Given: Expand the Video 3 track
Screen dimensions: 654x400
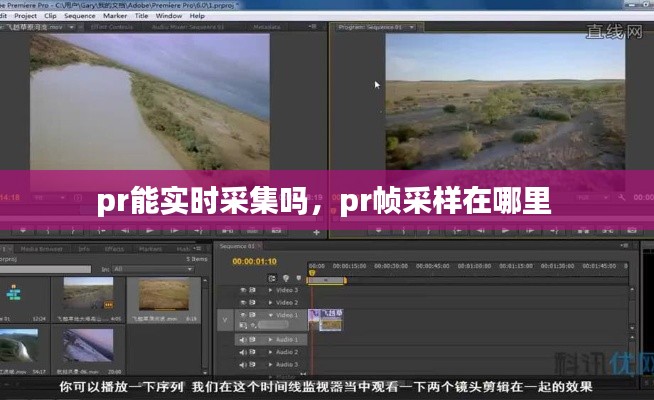Looking at the screenshot, I should coord(270,290).
